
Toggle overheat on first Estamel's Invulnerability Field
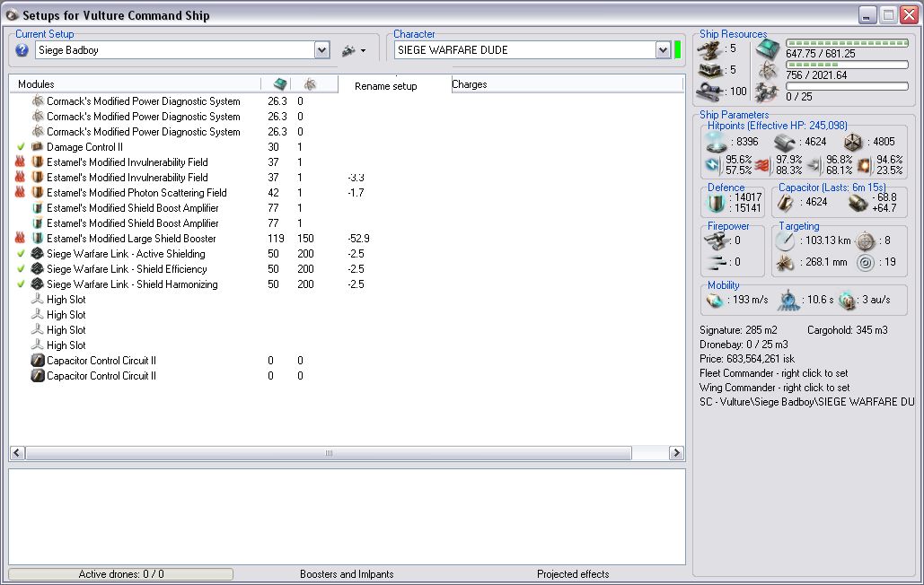click(x=20, y=162)
